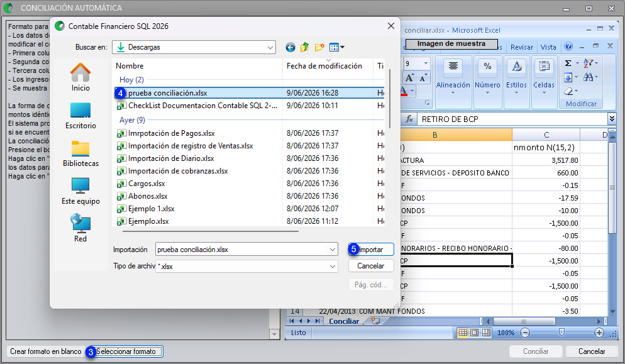This screenshot has width=625, height=364.
Task: Go back to previous folder in file dialog
Action: (x=290, y=47)
